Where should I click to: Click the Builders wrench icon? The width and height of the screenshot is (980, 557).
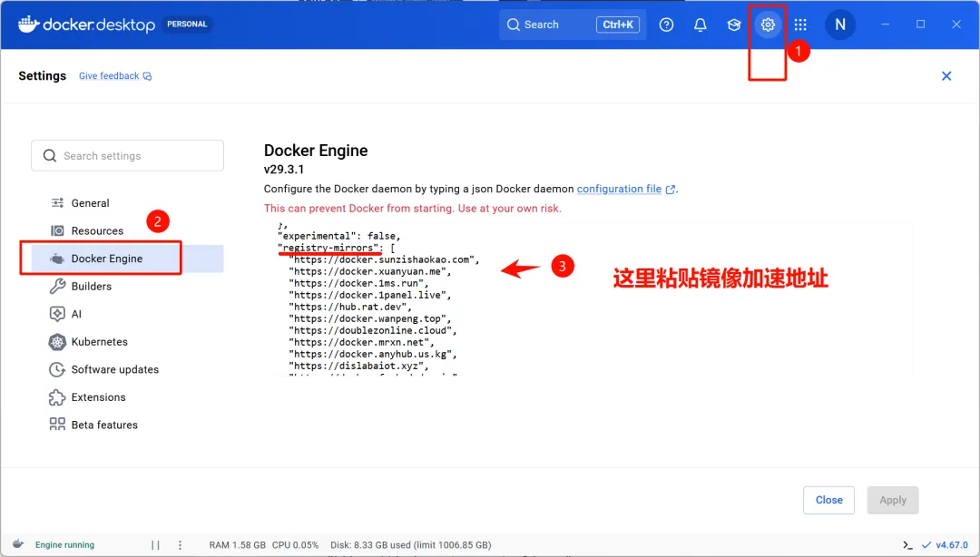(57, 287)
